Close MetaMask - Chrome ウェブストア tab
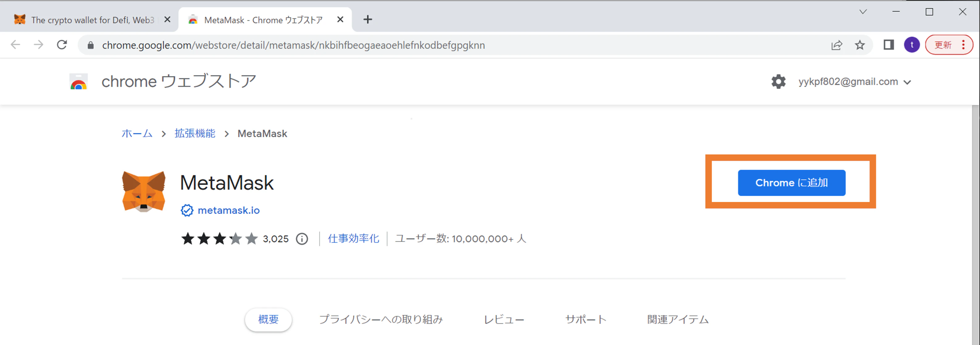This screenshot has width=980, height=345. [x=340, y=19]
